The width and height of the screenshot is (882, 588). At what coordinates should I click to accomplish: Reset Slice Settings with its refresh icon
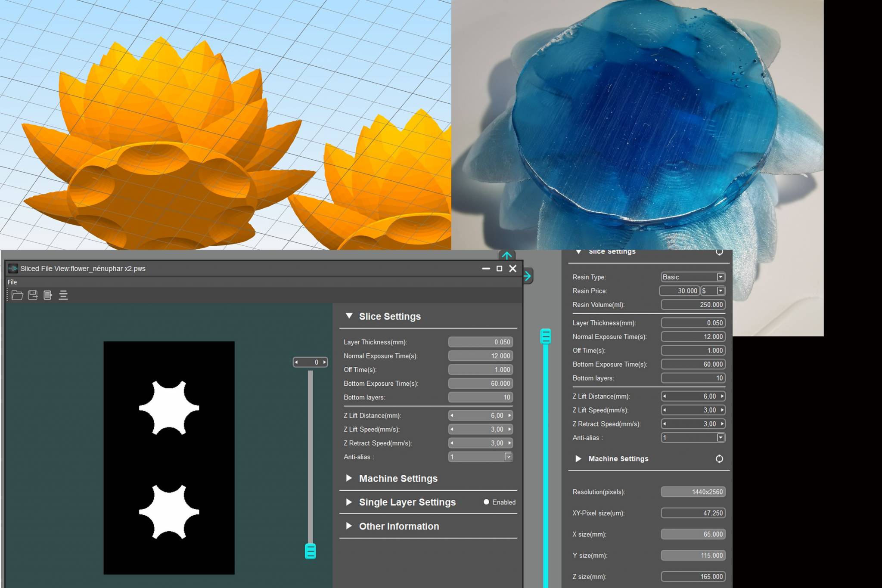point(719,252)
